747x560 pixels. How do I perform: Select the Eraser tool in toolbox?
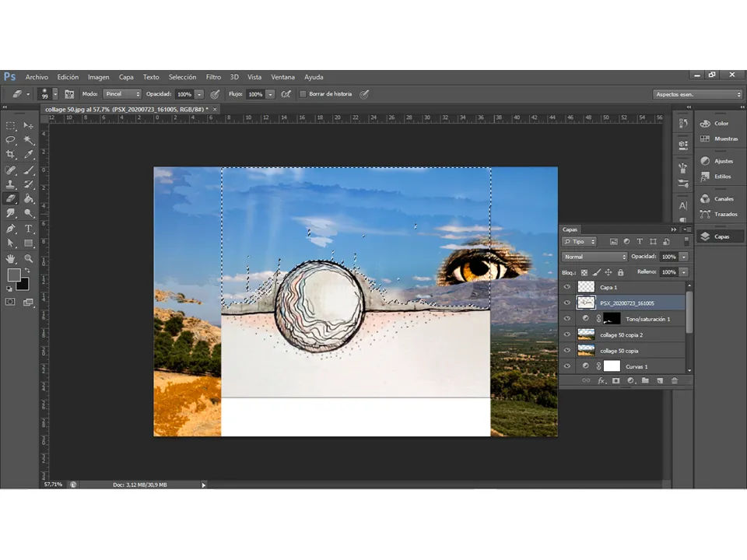10,198
